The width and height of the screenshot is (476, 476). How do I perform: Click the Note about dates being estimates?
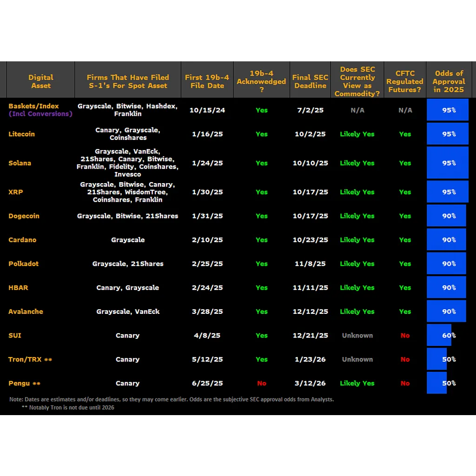[172, 399]
